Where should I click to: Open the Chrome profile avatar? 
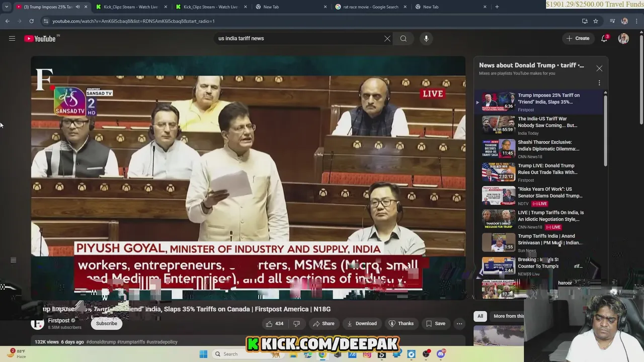tap(624, 21)
